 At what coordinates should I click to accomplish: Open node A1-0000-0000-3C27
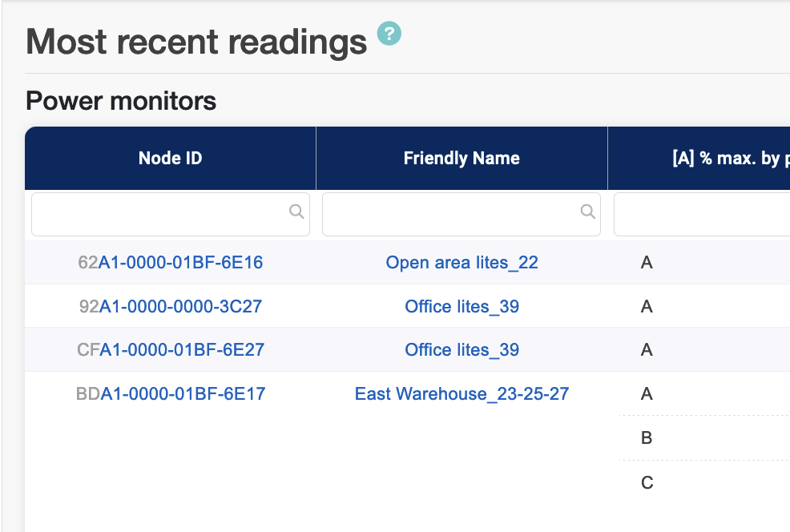pyautogui.click(x=180, y=306)
